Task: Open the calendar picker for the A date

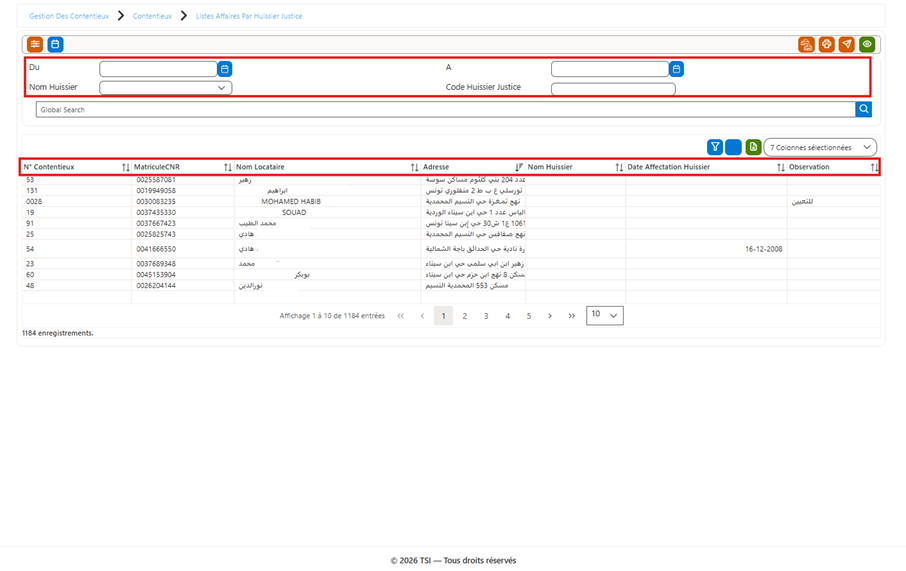Action: (x=677, y=69)
